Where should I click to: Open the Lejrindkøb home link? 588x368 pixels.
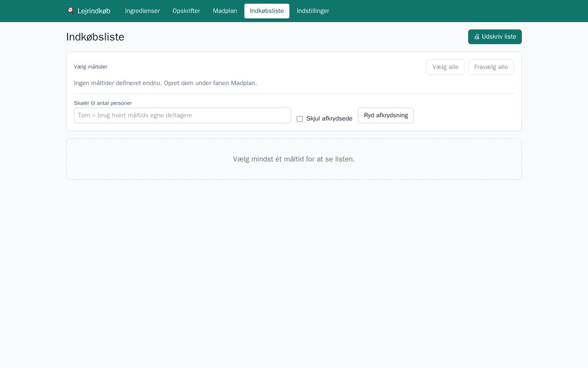89,11
